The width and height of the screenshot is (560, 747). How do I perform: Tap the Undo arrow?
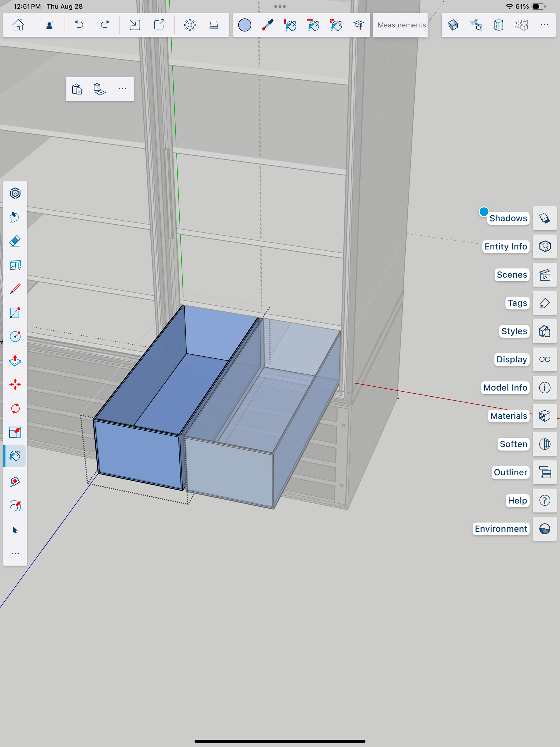(79, 25)
